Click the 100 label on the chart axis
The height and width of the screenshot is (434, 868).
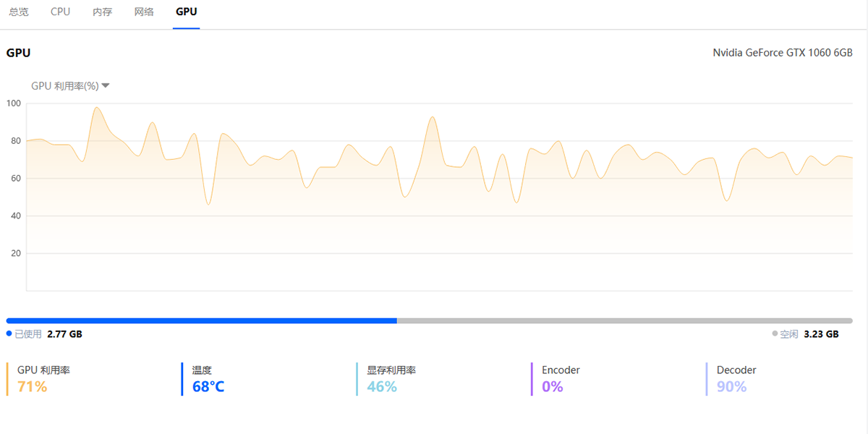click(x=14, y=103)
